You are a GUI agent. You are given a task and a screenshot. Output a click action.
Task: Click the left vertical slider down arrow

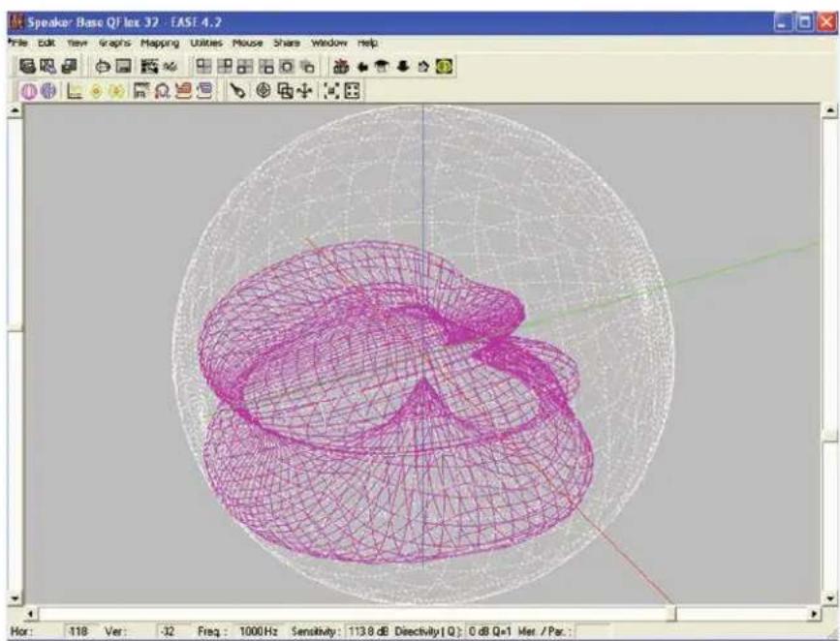click(x=15, y=597)
